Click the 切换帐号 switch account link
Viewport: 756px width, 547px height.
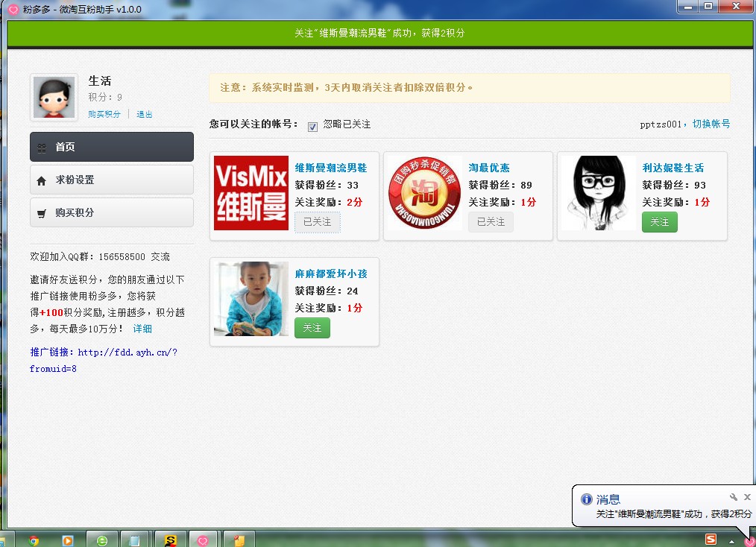(711, 124)
